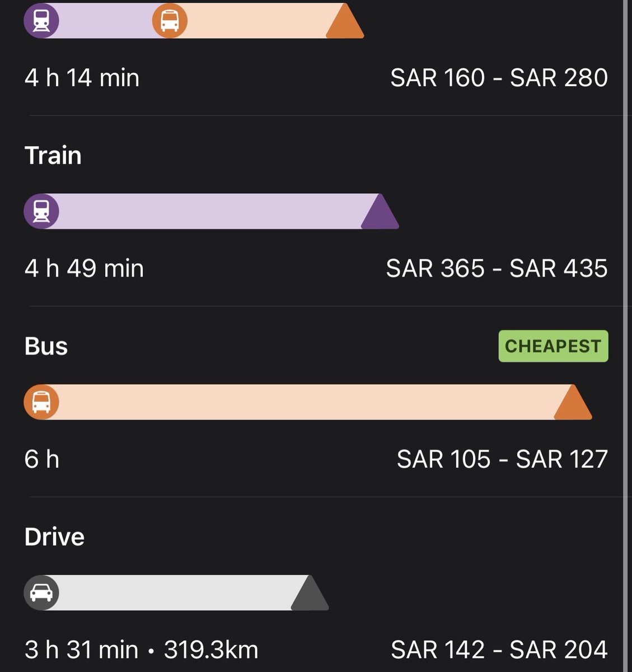
Task: Tap the orange bus icon on the Bus route
Action: pyautogui.click(x=41, y=402)
